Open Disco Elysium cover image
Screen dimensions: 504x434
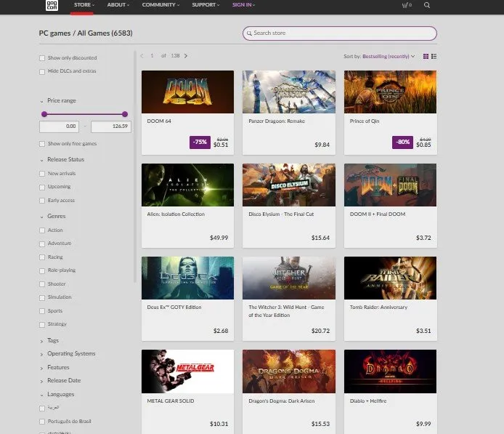pos(289,185)
